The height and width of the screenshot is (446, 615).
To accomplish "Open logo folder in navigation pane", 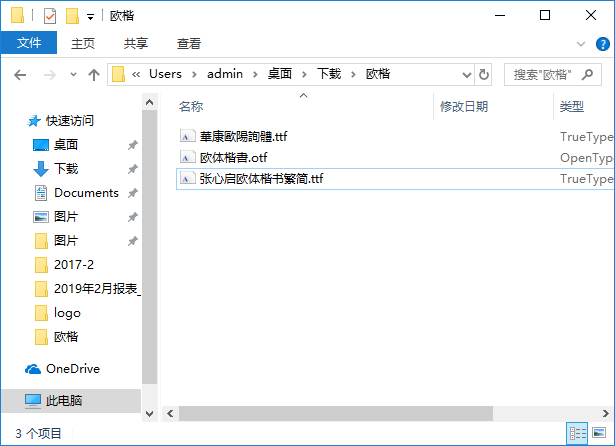I will (x=67, y=313).
